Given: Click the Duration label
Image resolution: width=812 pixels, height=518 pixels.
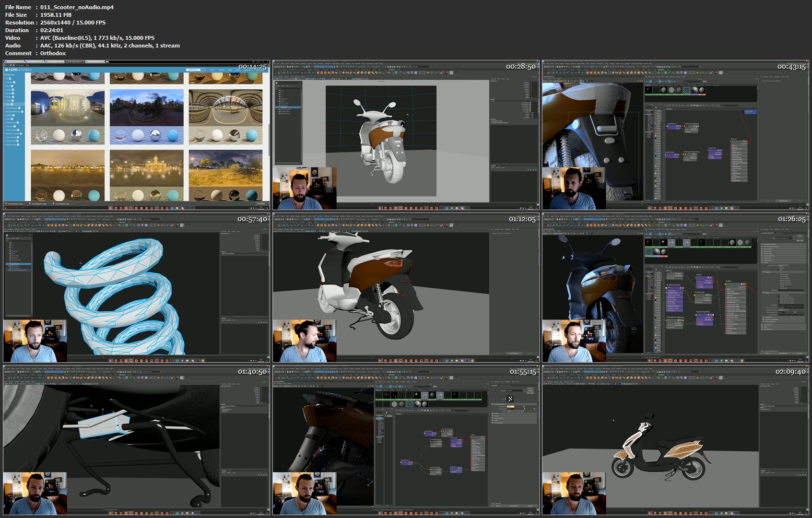Looking at the screenshot, I should pyautogui.click(x=17, y=30).
